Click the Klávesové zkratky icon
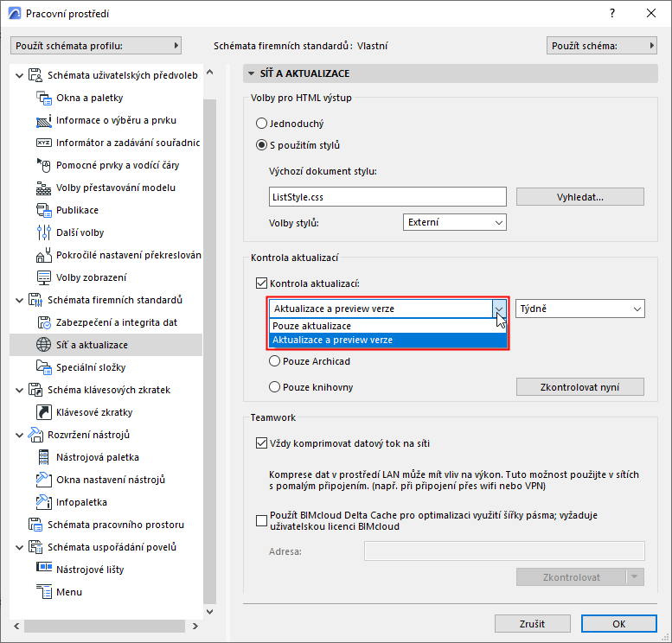The height and width of the screenshot is (643, 672). click(44, 412)
